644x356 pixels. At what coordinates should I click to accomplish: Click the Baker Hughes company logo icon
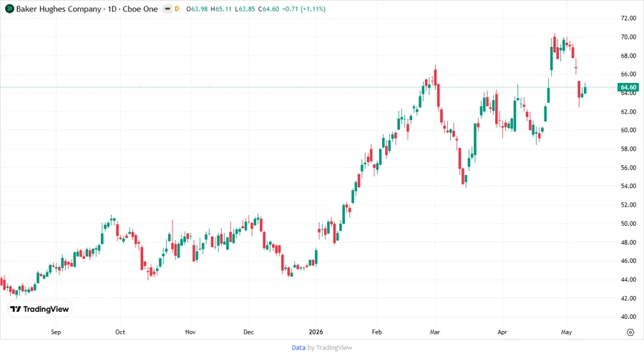click(9, 9)
